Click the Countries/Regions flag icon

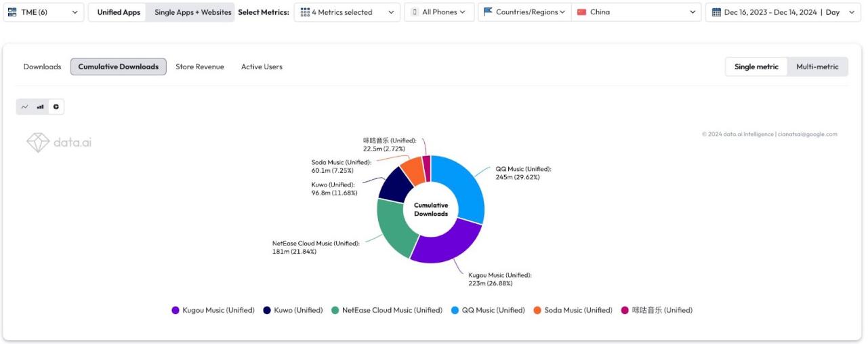488,12
